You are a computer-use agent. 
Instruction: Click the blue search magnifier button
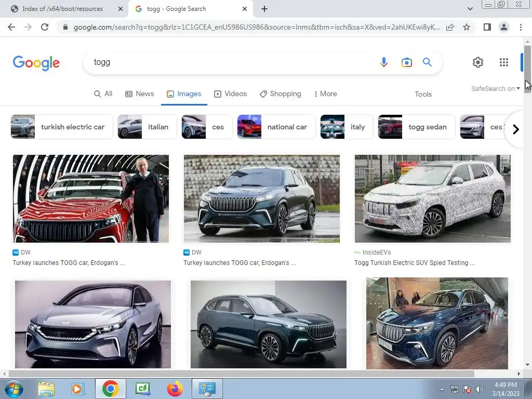tap(427, 62)
